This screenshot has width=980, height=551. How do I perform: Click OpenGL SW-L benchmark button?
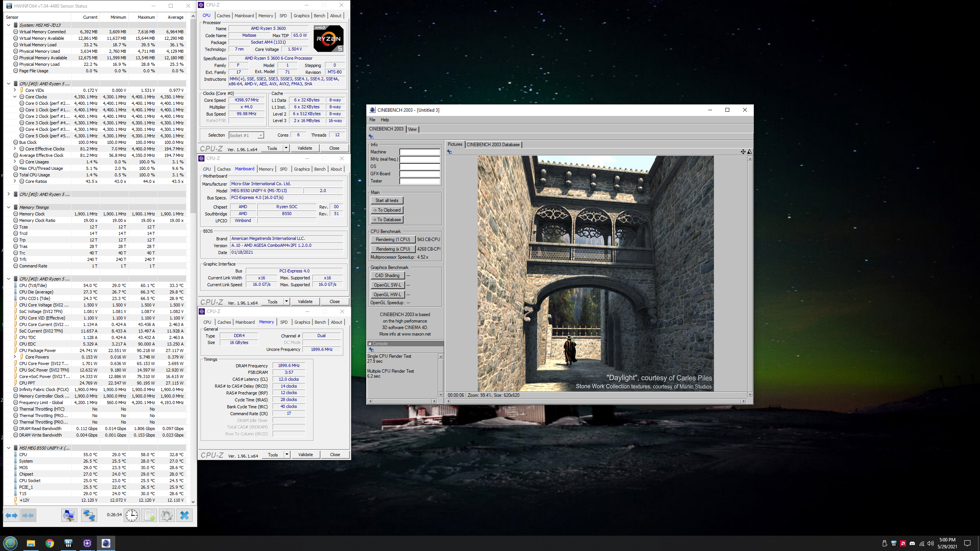pyautogui.click(x=387, y=285)
